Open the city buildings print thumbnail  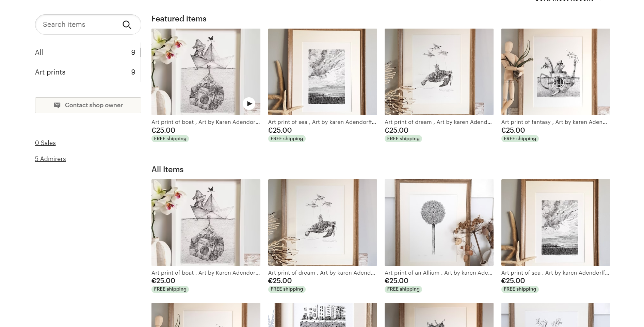[322, 315]
